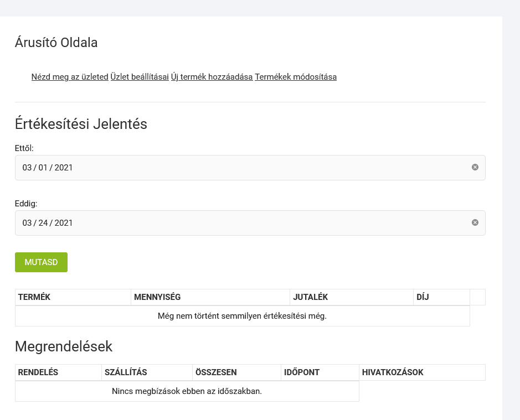Click the Mennyiség column header
Image resolution: width=520 pixels, height=420 pixels.
click(157, 297)
